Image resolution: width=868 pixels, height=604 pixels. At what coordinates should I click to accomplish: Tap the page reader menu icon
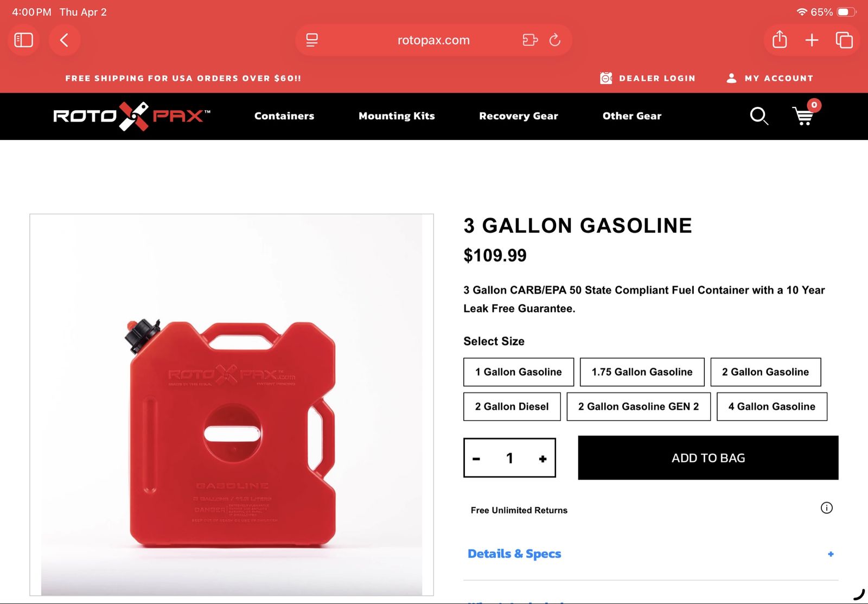(x=312, y=40)
